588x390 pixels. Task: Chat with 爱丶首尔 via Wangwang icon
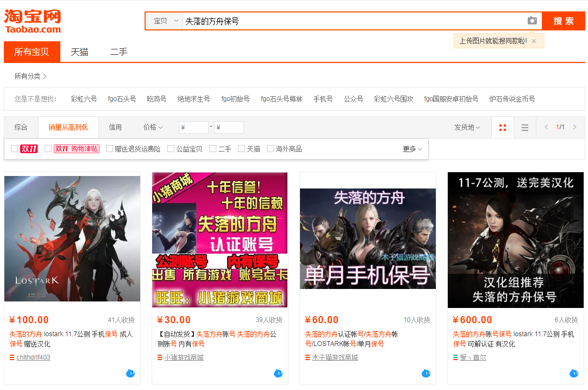coord(573,373)
